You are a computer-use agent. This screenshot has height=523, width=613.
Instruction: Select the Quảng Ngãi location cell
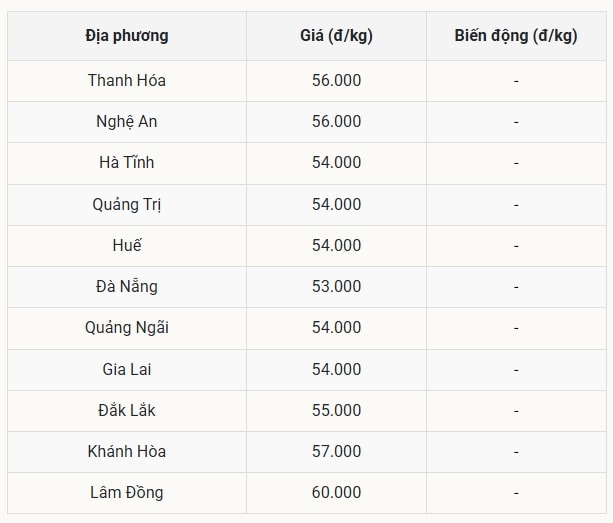coord(127,327)
